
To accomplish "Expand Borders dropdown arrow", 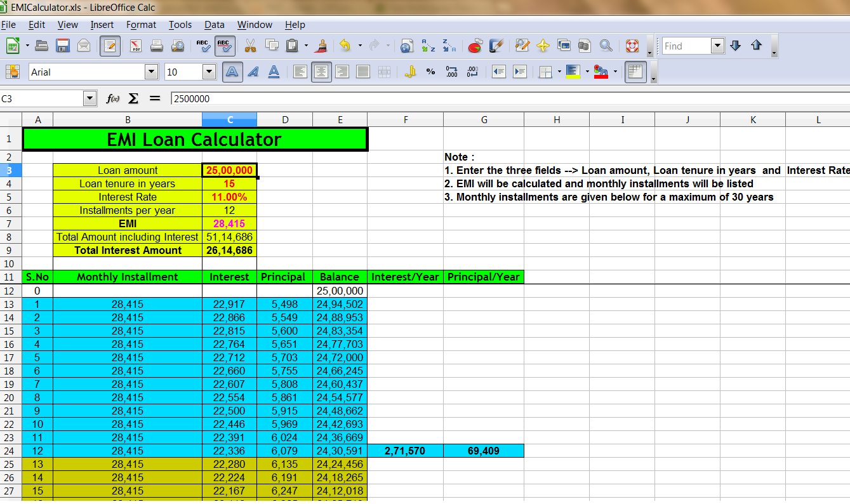I will click(x=559, y=72).
